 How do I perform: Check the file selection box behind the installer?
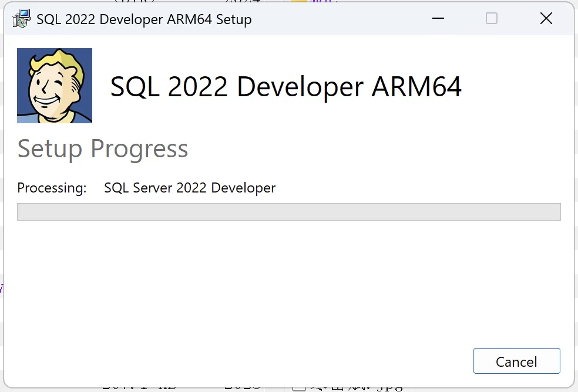point(298,388)
